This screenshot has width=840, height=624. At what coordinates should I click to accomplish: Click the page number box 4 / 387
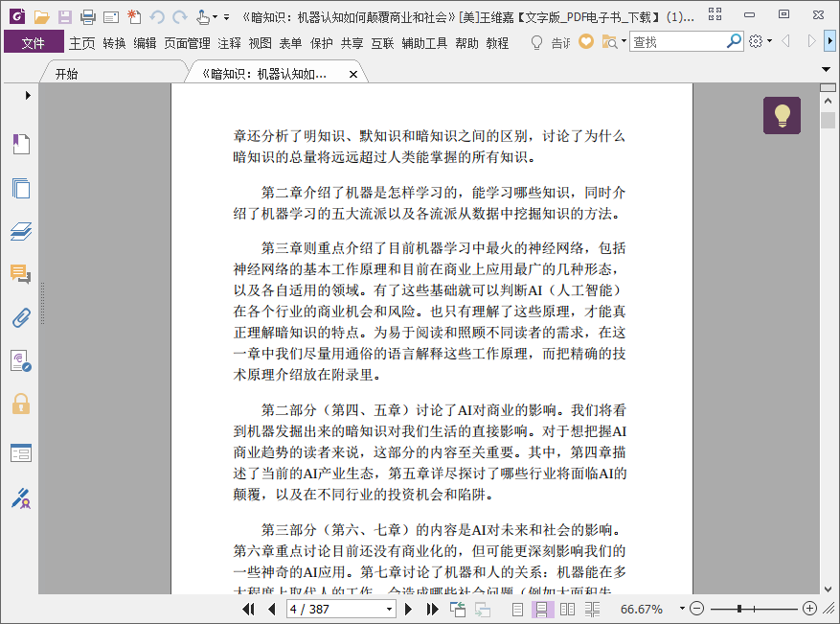(x=335, y=609)
